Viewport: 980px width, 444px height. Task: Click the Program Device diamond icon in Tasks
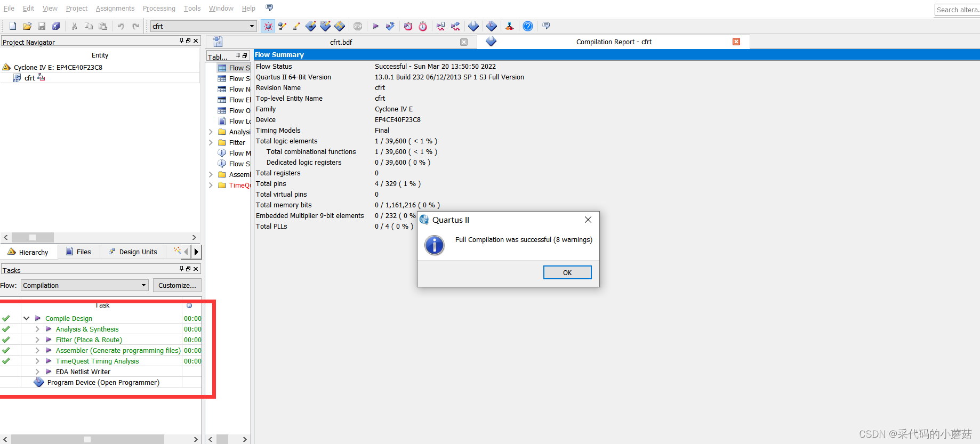point(39,382)
